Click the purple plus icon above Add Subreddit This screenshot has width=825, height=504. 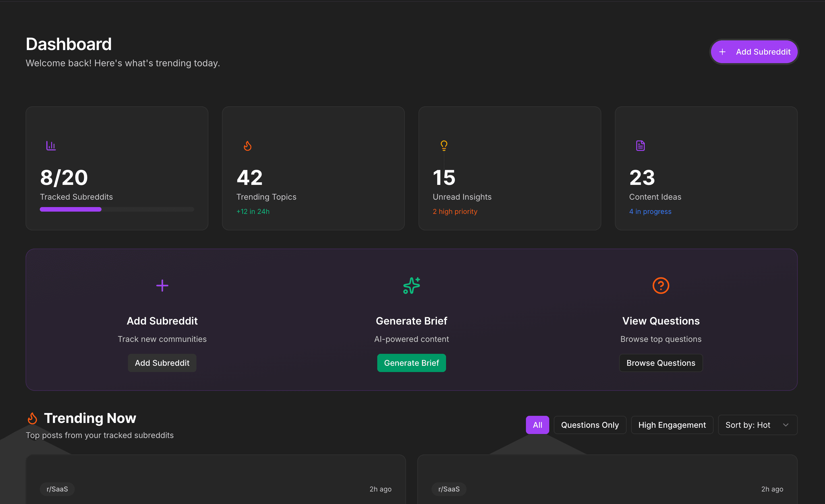[x=162, y=285]
